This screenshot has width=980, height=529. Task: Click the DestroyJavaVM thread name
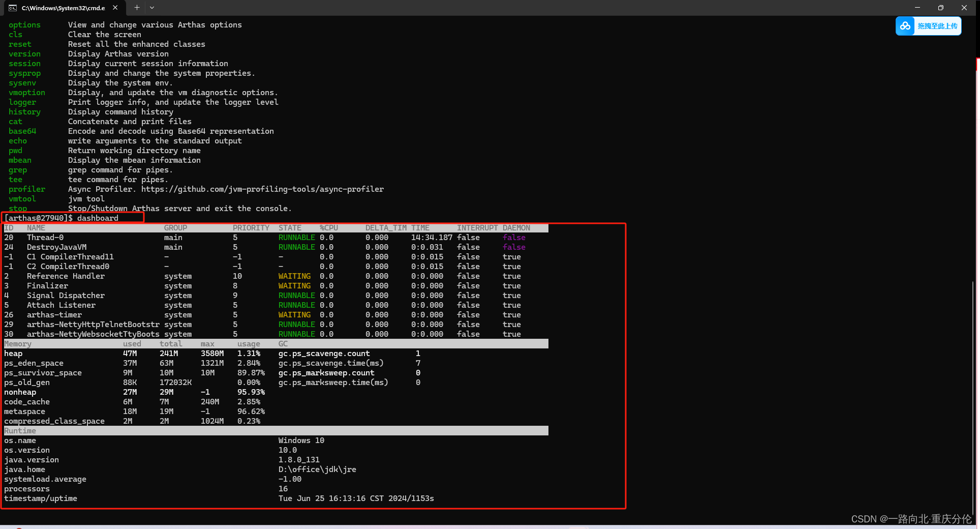click(x=57, y=247)
